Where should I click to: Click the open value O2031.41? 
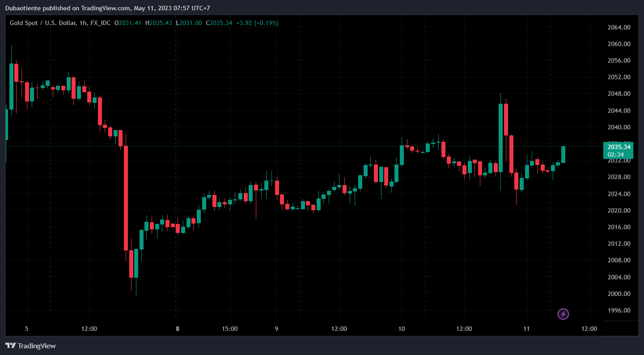[128, 23]
